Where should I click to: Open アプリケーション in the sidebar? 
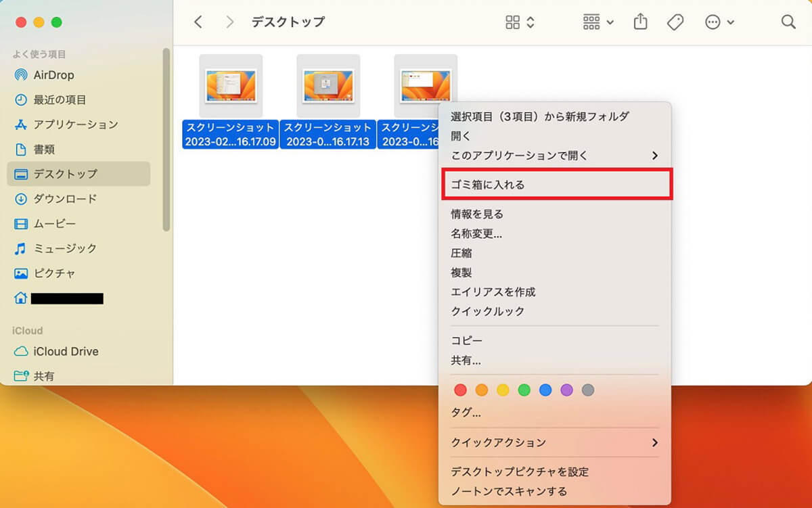pos(78,124)
